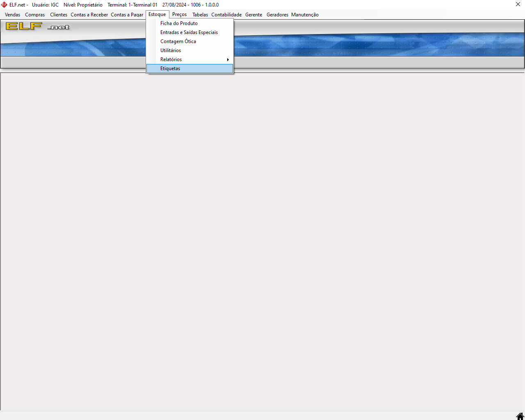Select Contagem Ótica menu item
The height and width of the screenshot is (420, 525).
point(189,41)
